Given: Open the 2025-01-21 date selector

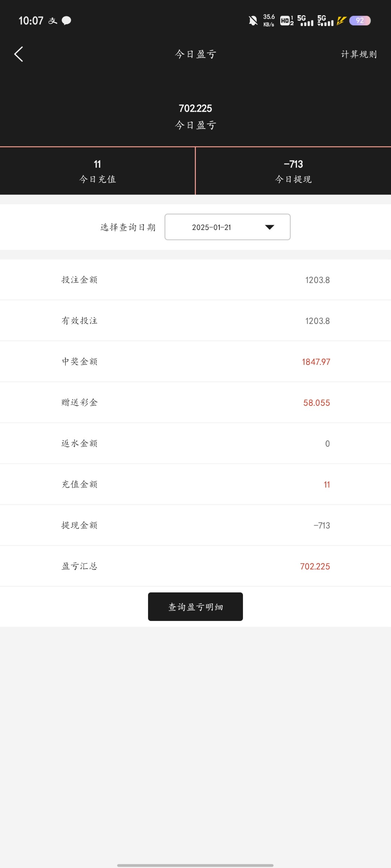Looking at the screenshot, I should (227, 227).
